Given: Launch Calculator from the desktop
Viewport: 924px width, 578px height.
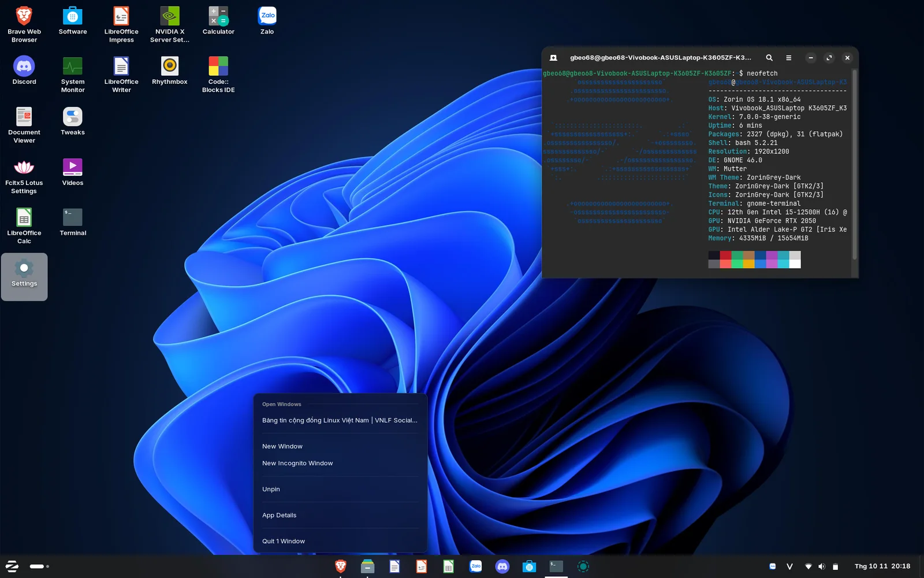Looking at the screenshot, I should pos(218,21).
